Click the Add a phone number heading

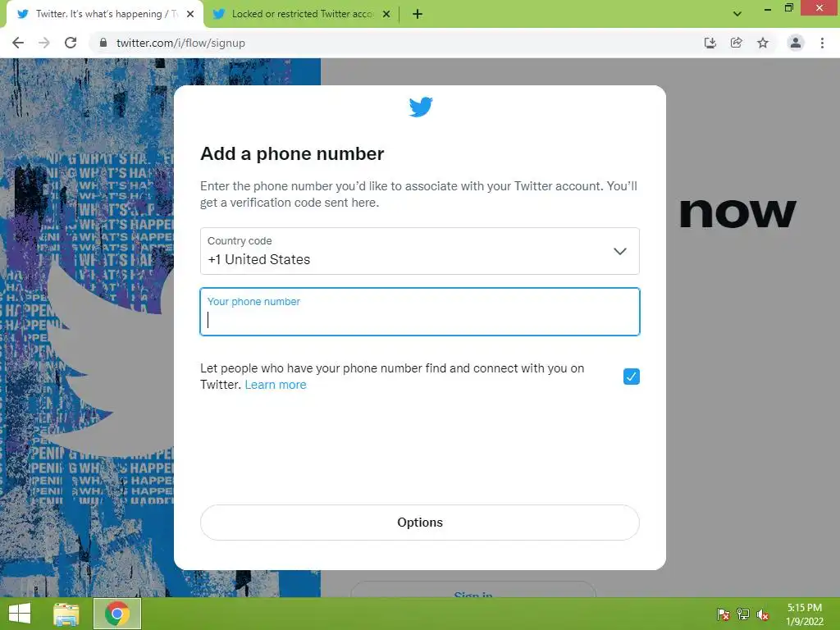292,153
